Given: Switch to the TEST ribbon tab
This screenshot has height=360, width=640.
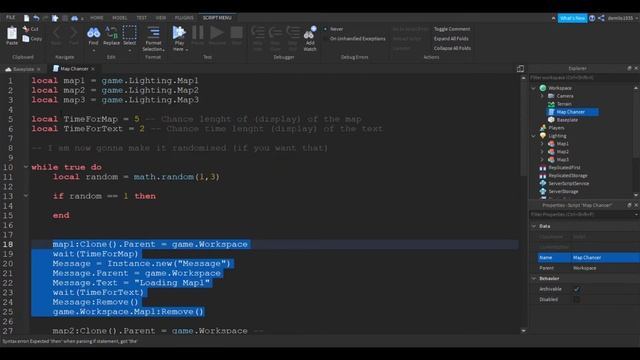Looking at the screenshot, I should pyautogui.click(x=142, y=18).
